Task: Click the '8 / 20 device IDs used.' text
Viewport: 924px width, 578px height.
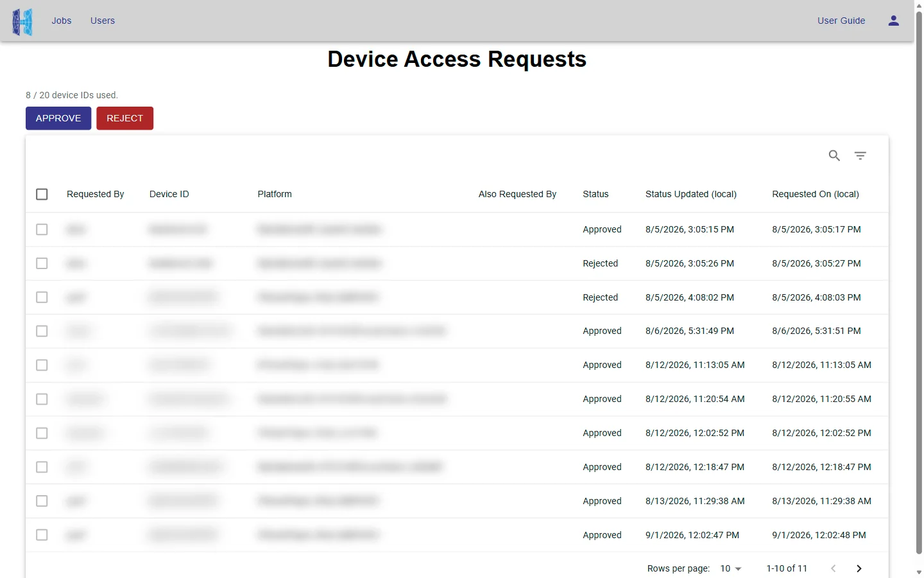Action: (x=72, y=95)
